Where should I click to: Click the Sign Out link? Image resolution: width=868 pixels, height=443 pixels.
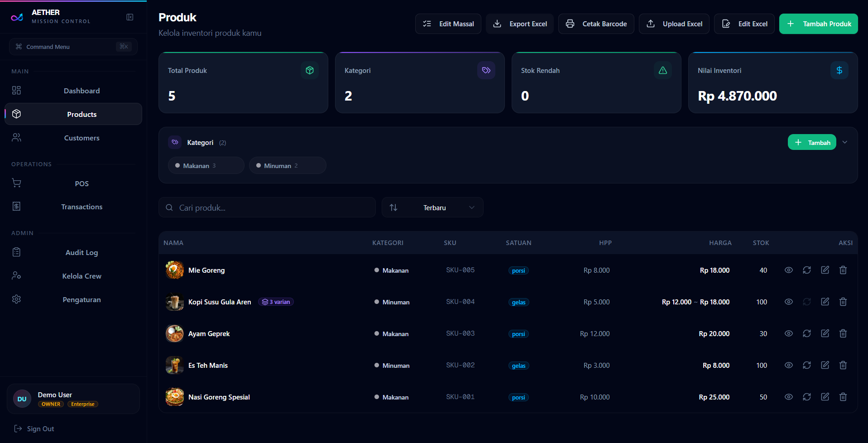tap(34, 429)
